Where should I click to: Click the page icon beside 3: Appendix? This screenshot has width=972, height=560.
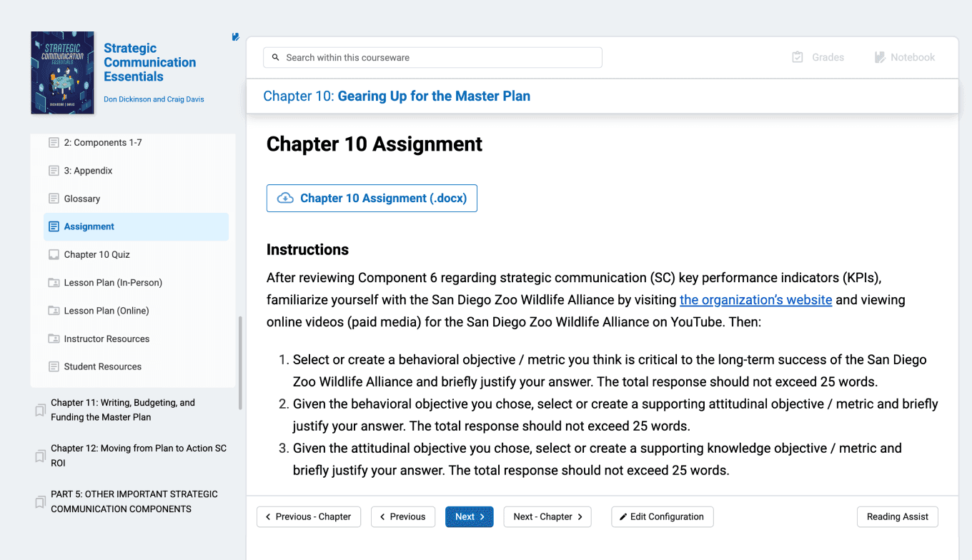(x=54, y=171)
